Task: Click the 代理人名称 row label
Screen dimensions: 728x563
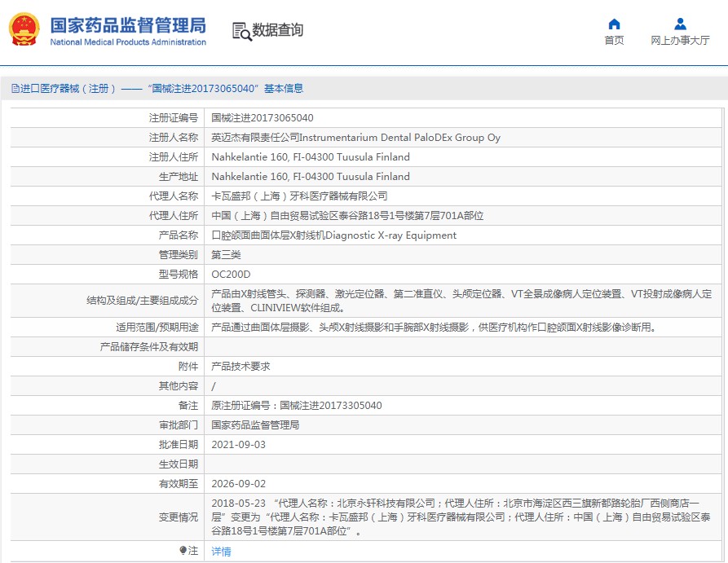Action: tap(174, 196)
